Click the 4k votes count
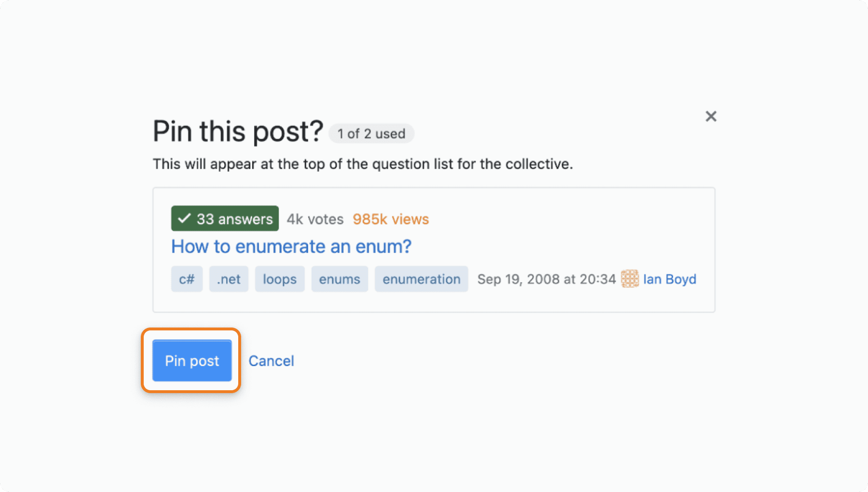 coord(315,219)
